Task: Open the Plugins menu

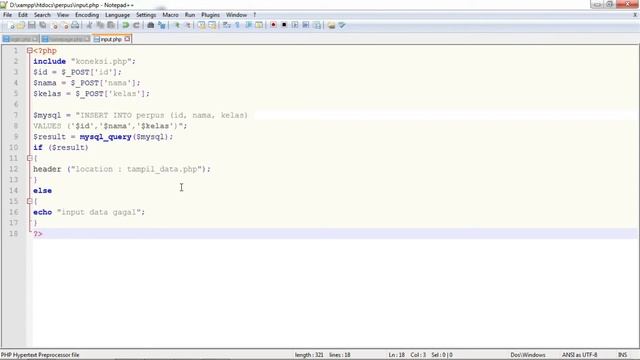Action: pos(210,15)
